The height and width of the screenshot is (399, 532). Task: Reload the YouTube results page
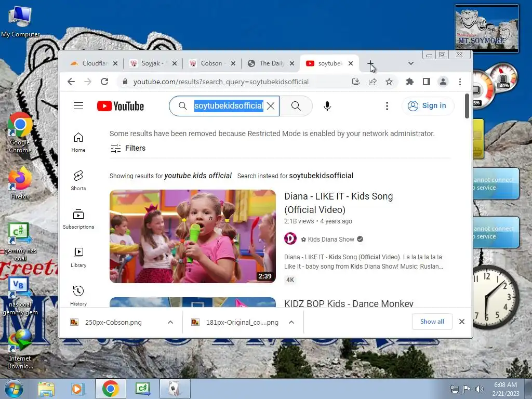(x=104, y=82)
